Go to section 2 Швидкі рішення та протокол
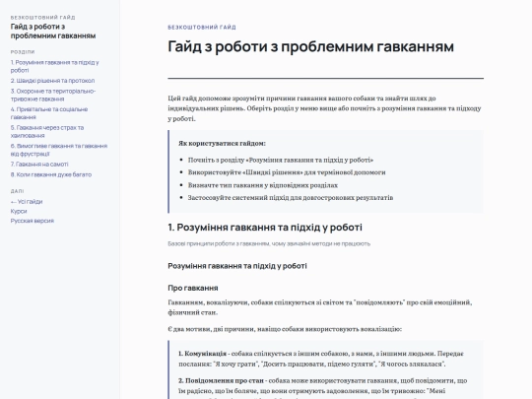 [x=52, y=81]
